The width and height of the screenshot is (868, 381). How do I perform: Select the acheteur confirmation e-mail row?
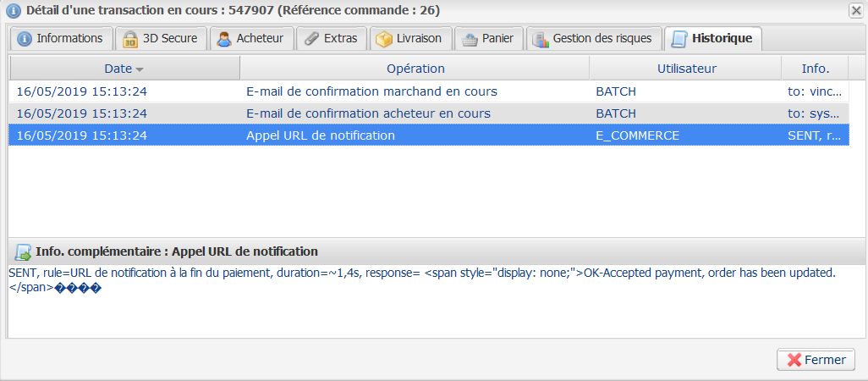[367, 113]
